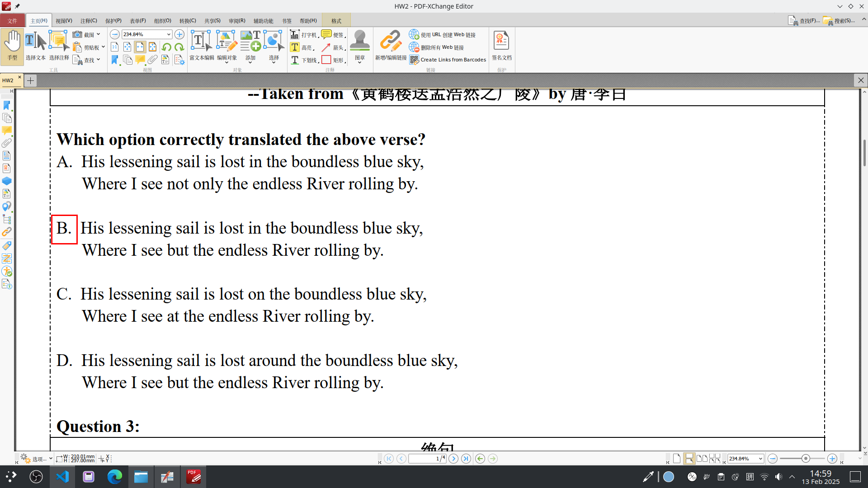Click the 图章 stamp tool

coord(360,43)
